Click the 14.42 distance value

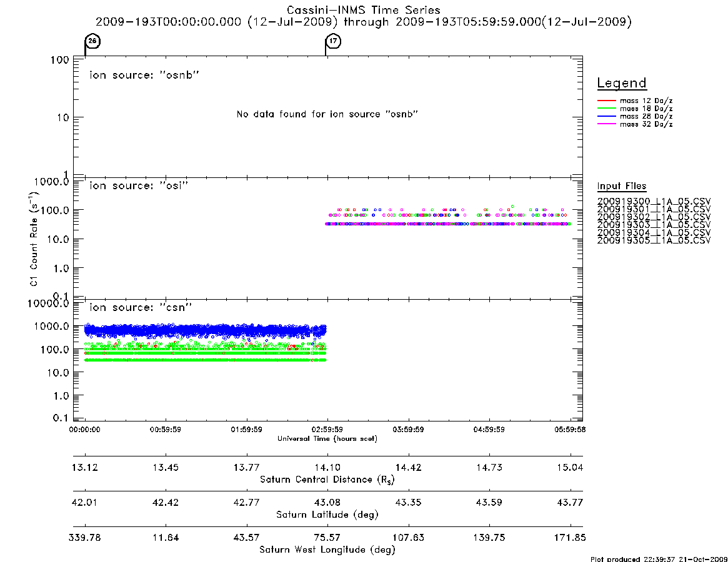coord(408,467)
